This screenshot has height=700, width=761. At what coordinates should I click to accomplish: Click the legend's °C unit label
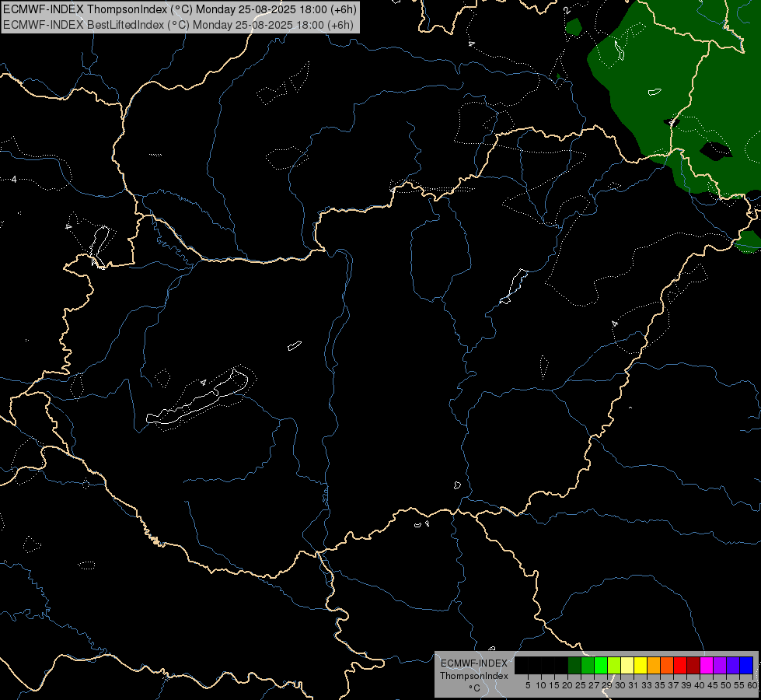tap(475, 688)
